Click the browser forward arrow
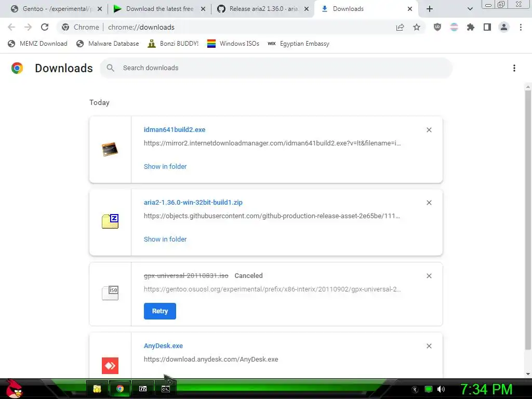Image resolution: width=532 pixels, height=399 pixels. (28, 27)
